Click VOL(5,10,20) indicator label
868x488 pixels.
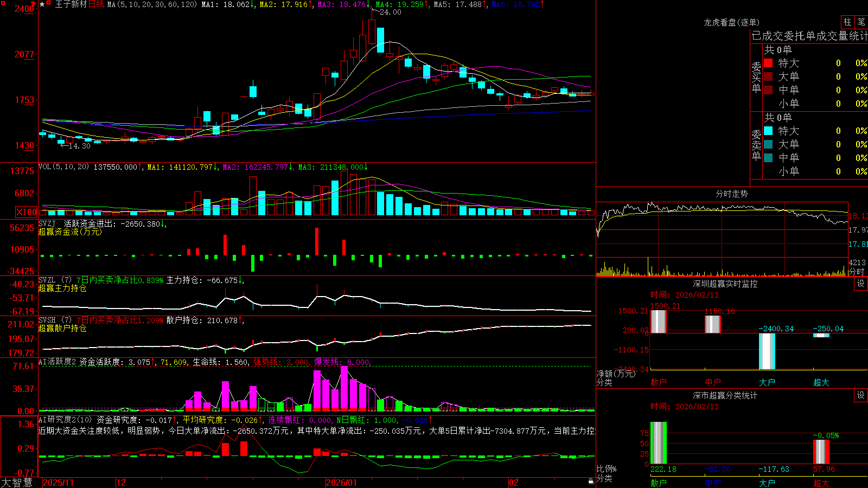click(63, 167)
